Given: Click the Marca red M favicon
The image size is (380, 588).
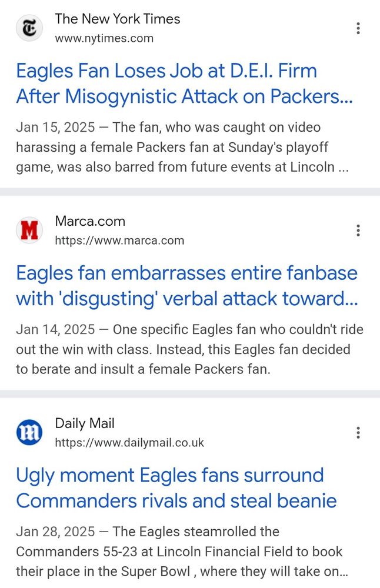Looking at the screenshot, I should (x=29, y=230).
